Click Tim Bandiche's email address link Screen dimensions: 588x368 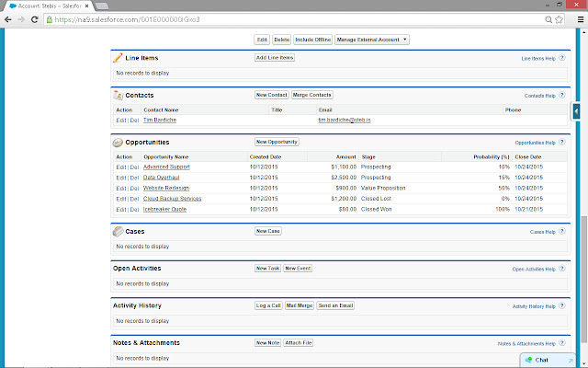click(345, 120)
